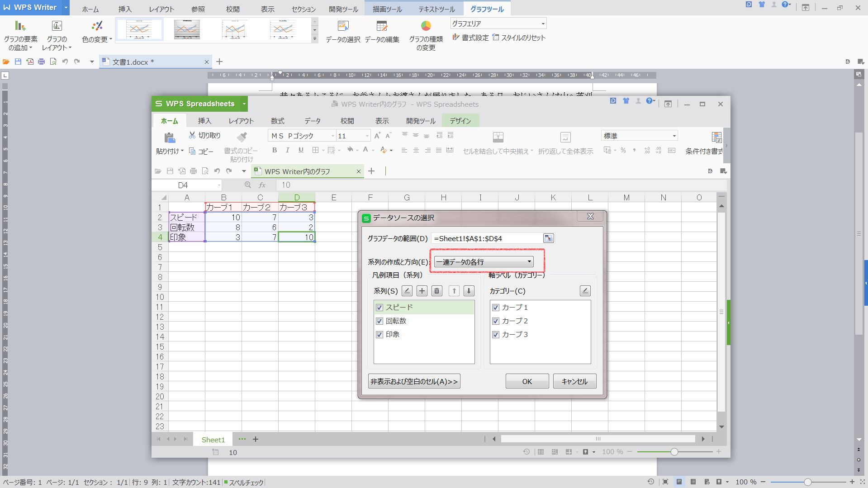The image size is (868, 488).
Task: Move the series down with arrow icon
Action: click(469, 291)
